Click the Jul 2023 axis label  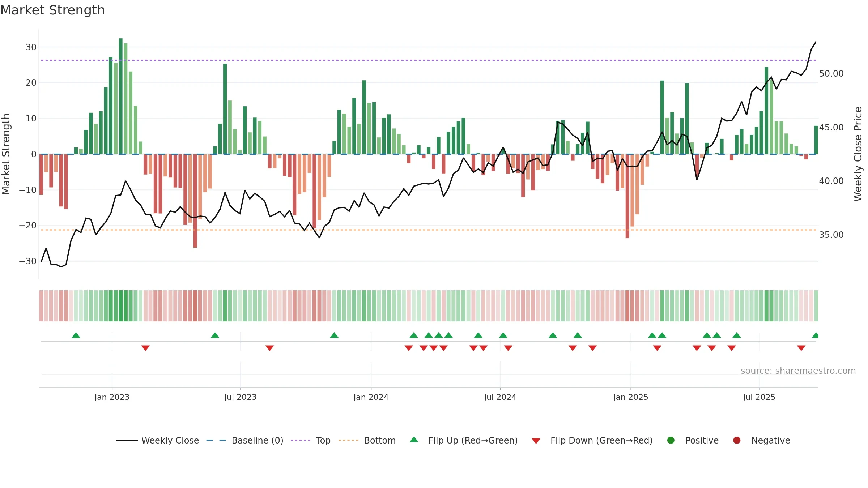(x=241, y=397)
